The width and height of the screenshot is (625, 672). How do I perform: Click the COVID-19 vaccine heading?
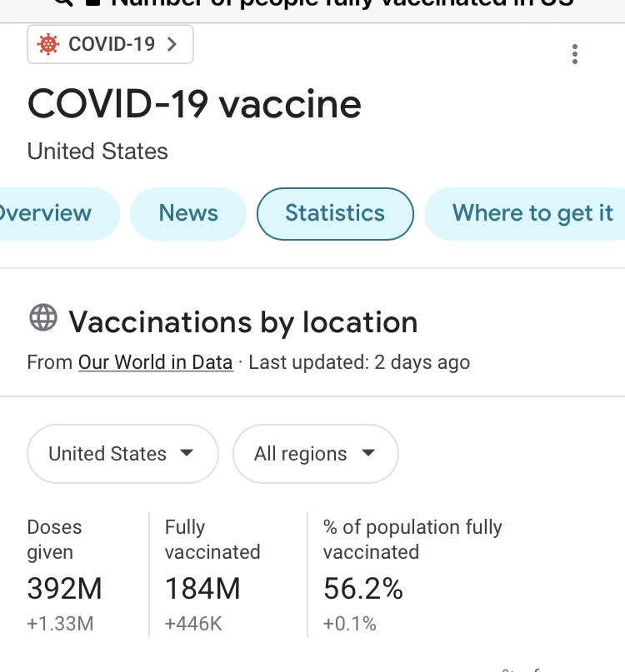pyautogui.click(x=195, y=105)
